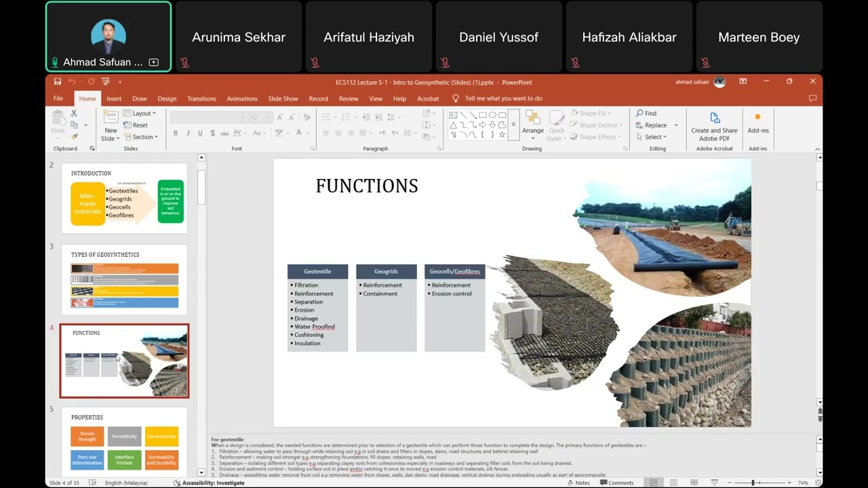Pick the rectangle shape in the gallery
Screen dimensions: 868x488
point(483,115)
